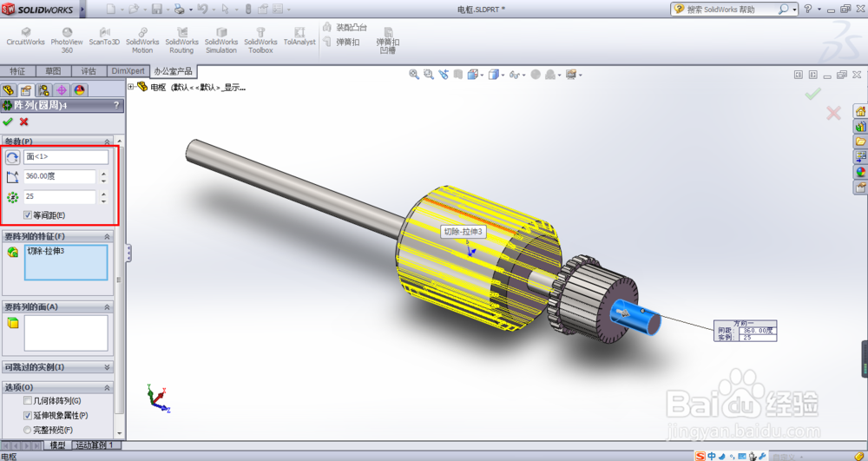Screen dimensions: 868x461
Task: Click the Open file icon
Action: (134, 9)
